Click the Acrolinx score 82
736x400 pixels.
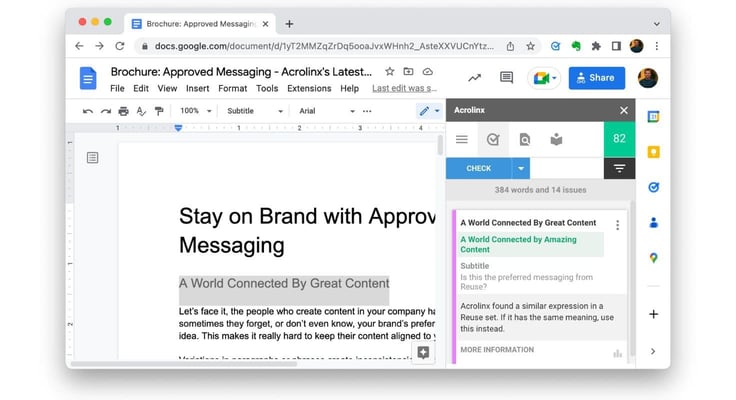coord(619,138)
